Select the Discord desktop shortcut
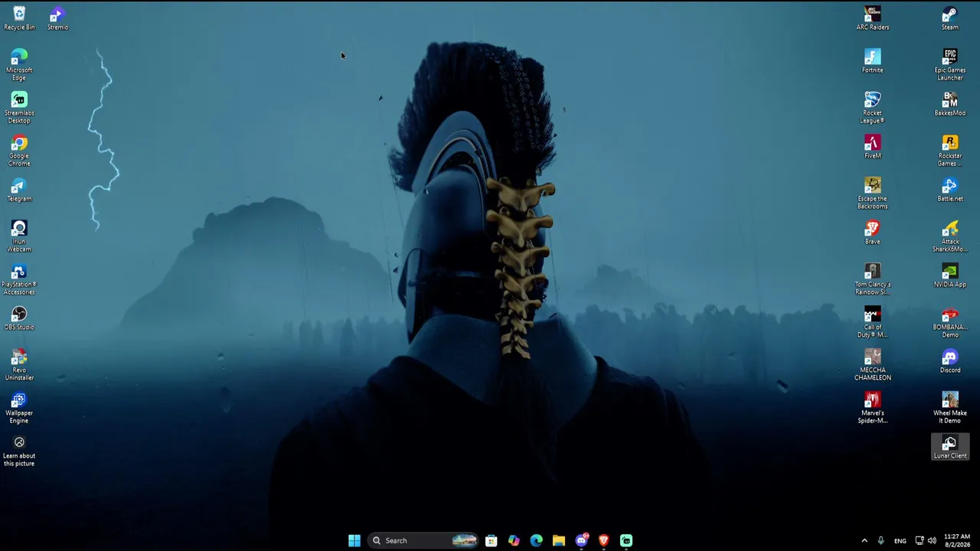The image size is (980, 551). [950, 361]
